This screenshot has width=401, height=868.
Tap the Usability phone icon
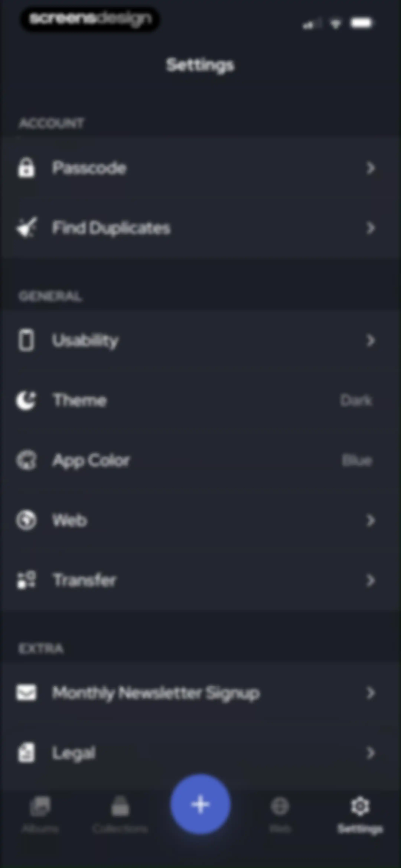26,340
